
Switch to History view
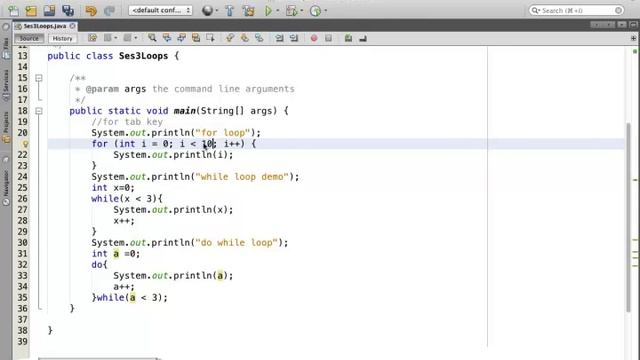click(x=62, y=38)
